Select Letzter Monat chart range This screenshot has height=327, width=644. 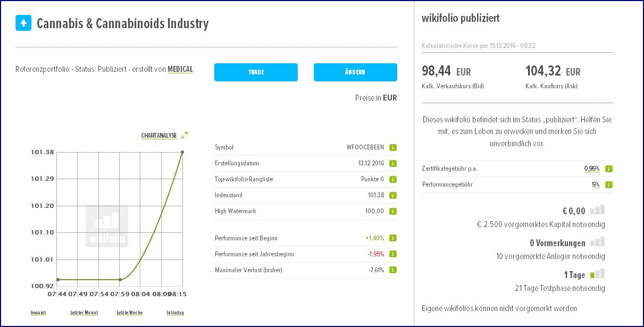click(x=84, y=313)
